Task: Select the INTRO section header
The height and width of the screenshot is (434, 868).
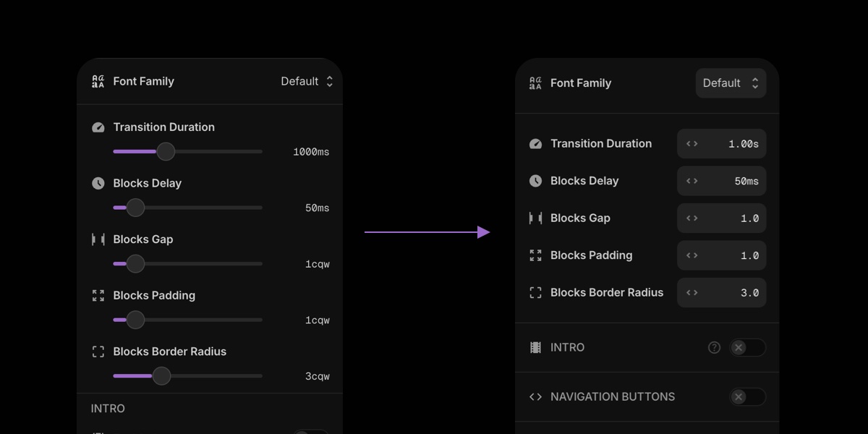Action: pyautogui.click(x=568, y=347)
